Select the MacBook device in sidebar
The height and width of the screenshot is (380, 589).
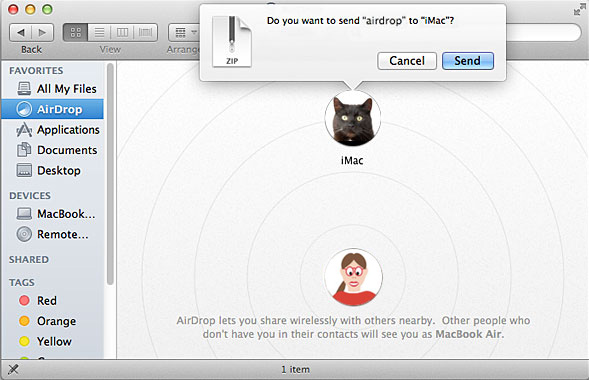[x=53, y=214]
